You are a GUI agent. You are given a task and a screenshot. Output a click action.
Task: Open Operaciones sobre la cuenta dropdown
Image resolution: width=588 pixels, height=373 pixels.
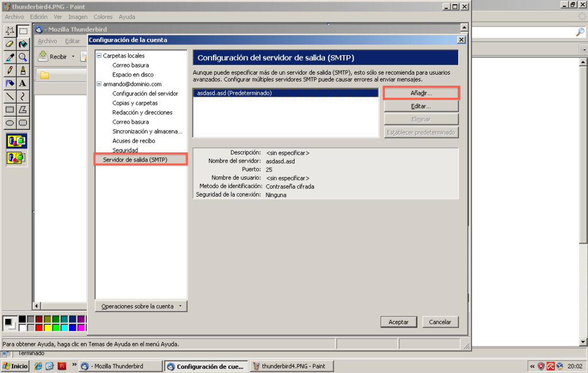(141, 306)
